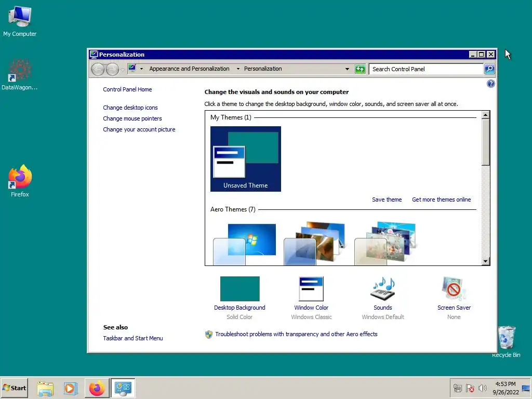Open the Sounds icon with music notes
Image resolution: width=532 pixels, height=399 pixels.
tap(383, 289)
